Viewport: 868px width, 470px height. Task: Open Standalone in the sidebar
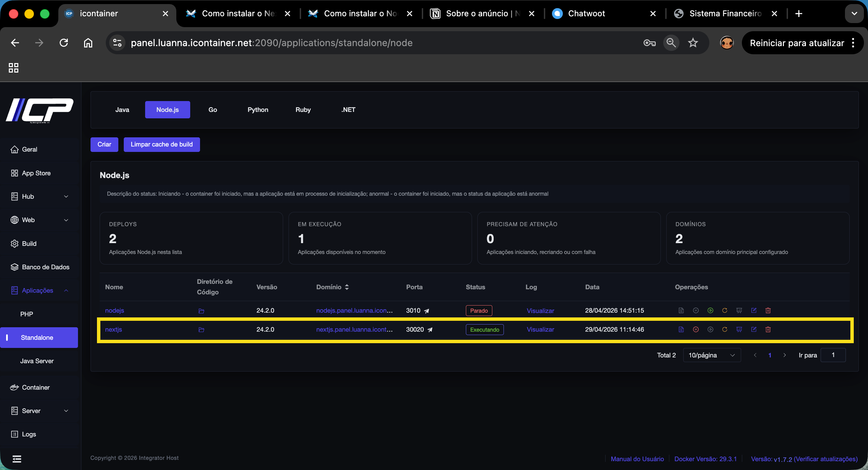coord(39,337)
